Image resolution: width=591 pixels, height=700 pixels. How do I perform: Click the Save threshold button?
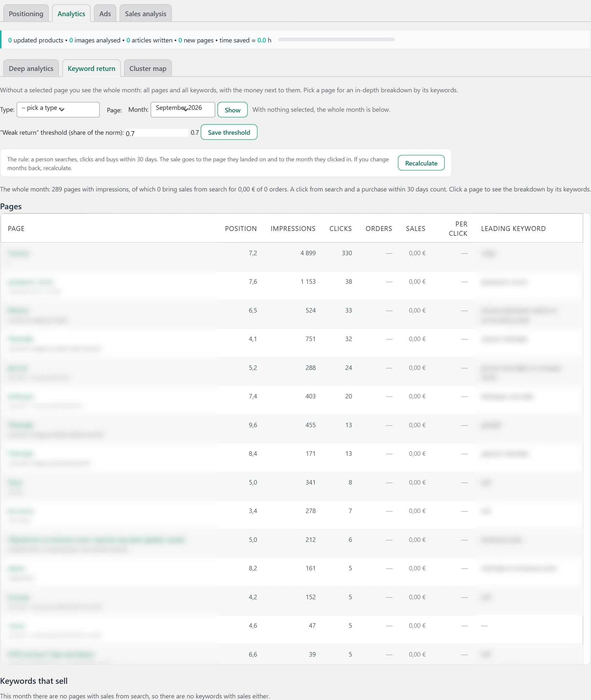229,132
